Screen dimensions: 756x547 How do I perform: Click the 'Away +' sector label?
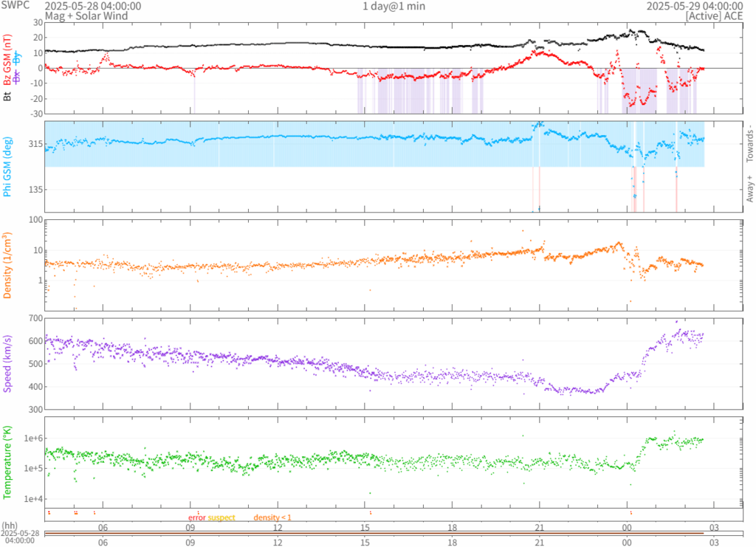point(749,190)
